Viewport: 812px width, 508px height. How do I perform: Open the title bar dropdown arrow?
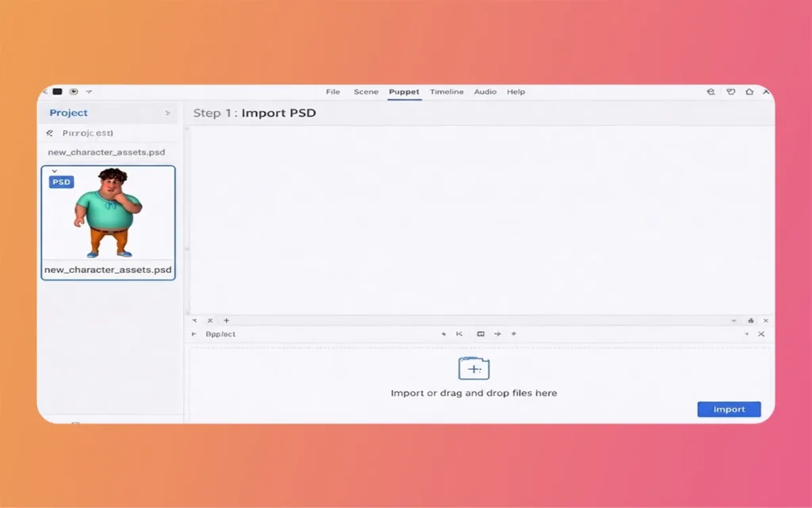pos(89,92)
